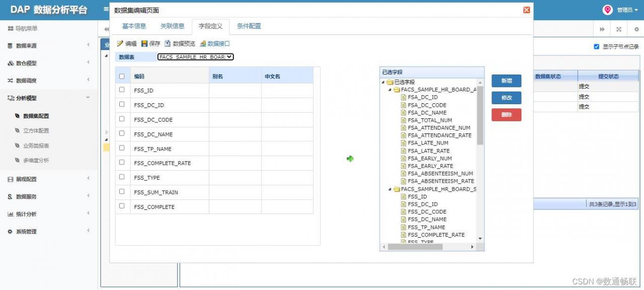Click the 数据接口 toolbar icon

pos(203,44)
